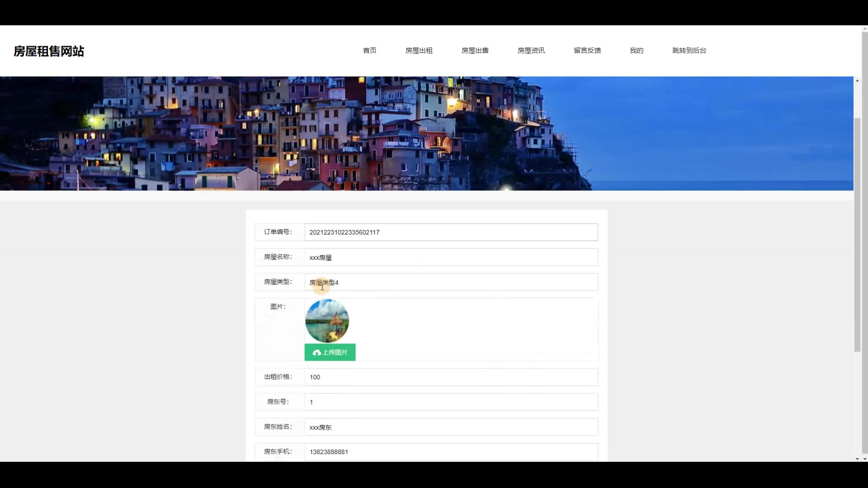Click into the 房屋名称 text field

pyautogui.click(x=450, y=258)
